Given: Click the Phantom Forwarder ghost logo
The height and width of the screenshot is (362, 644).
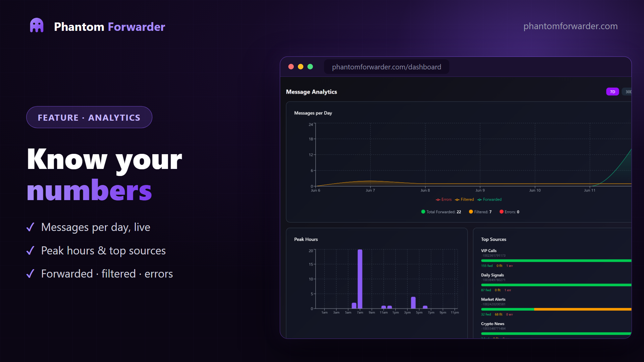Looking at the screenshot, I should pos(37,25).
